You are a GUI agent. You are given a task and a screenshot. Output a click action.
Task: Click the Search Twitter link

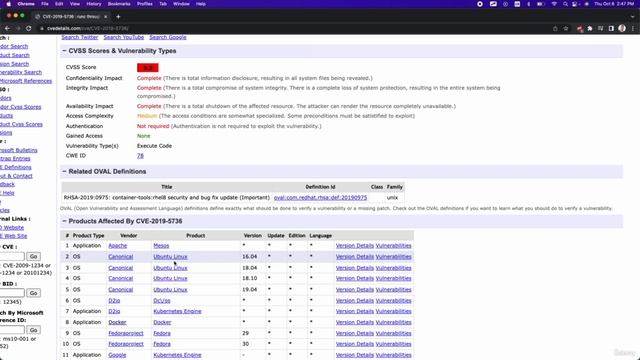point(80,37)
